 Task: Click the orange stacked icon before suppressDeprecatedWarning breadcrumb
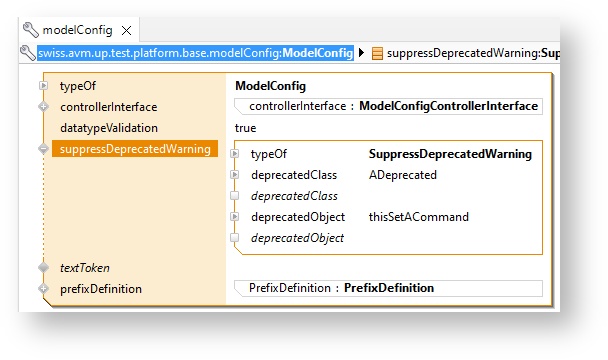(377, 53)
